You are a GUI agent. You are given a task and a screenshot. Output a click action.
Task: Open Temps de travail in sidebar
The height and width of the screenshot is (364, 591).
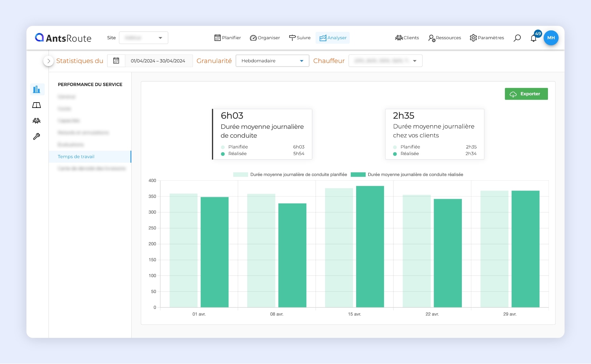[x=76, y=157]
